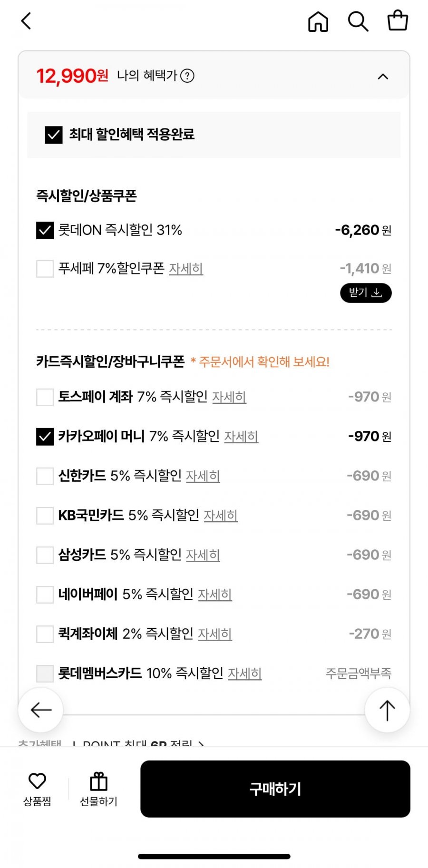Uncheck 롯데ON 즉시할인 31% checkbox
428x868 pixels.
(x=45, y=230)
